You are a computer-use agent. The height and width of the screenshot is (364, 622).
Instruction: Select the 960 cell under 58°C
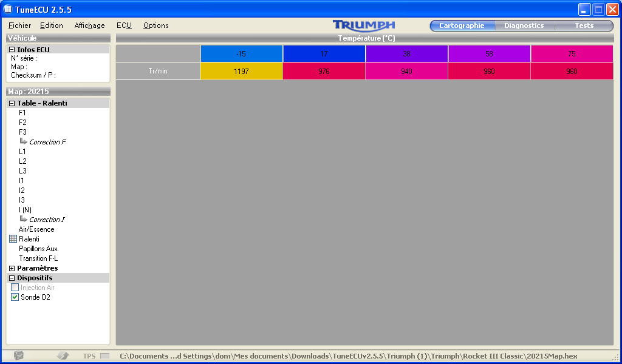489,72
